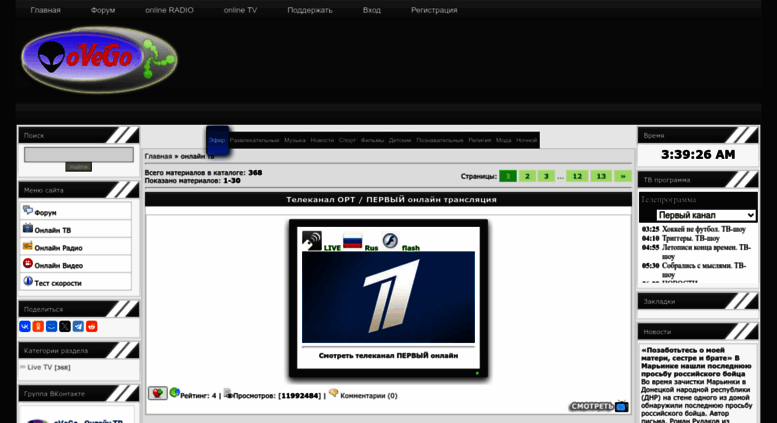Open online TV in the top menu

[240, 10]
